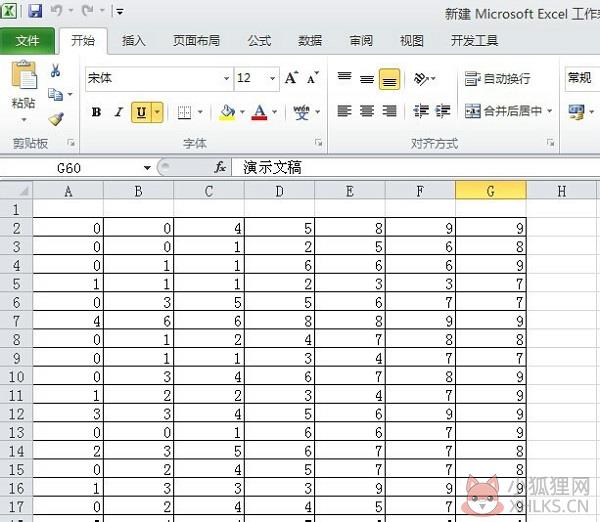Open the font name dropdown 宋体

(x=226, y=78)
